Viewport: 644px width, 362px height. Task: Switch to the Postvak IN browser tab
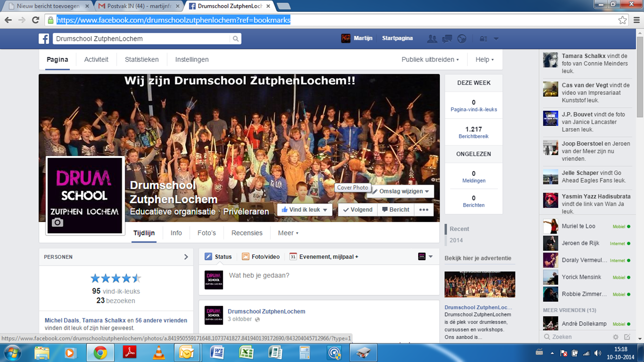pos(138,6)
